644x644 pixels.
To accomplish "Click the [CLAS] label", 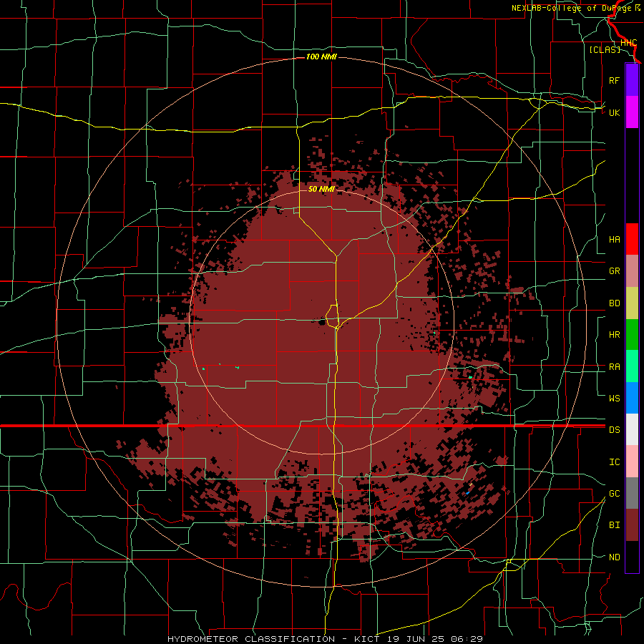I will tap(605, 49).
